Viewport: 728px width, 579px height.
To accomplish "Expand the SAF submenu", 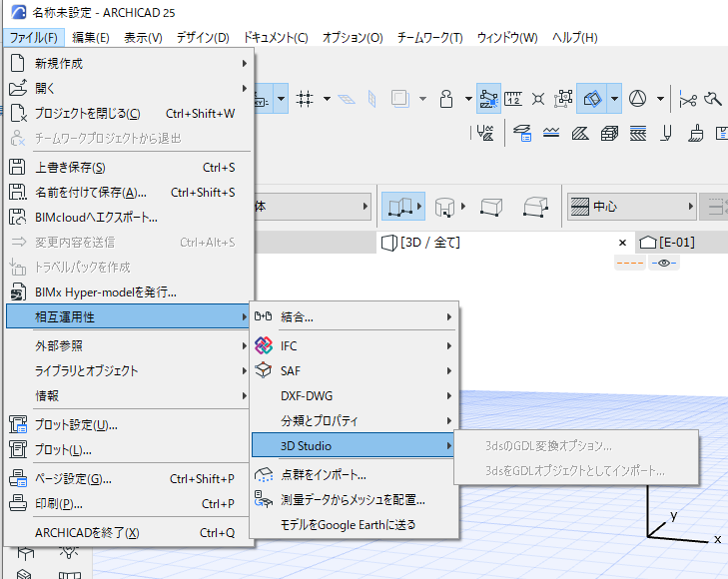I will click(354, 370).
